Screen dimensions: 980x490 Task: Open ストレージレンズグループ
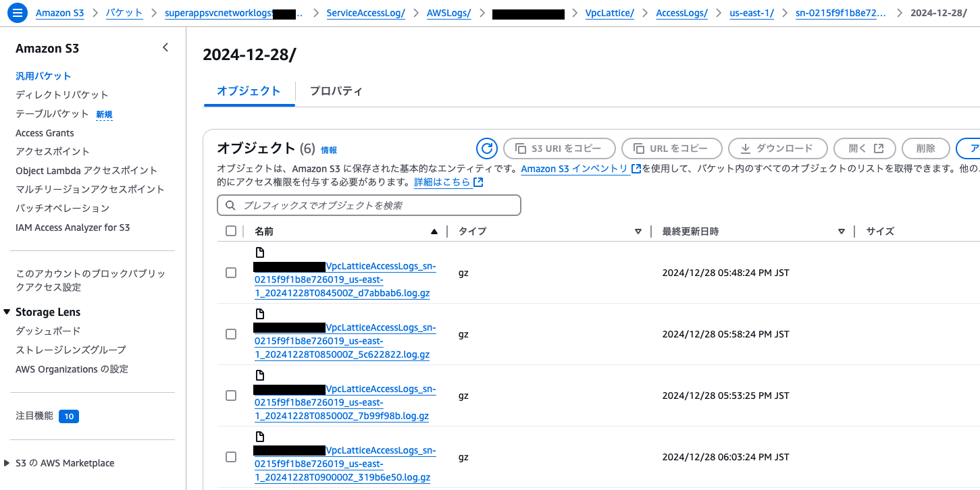point(71,350)
